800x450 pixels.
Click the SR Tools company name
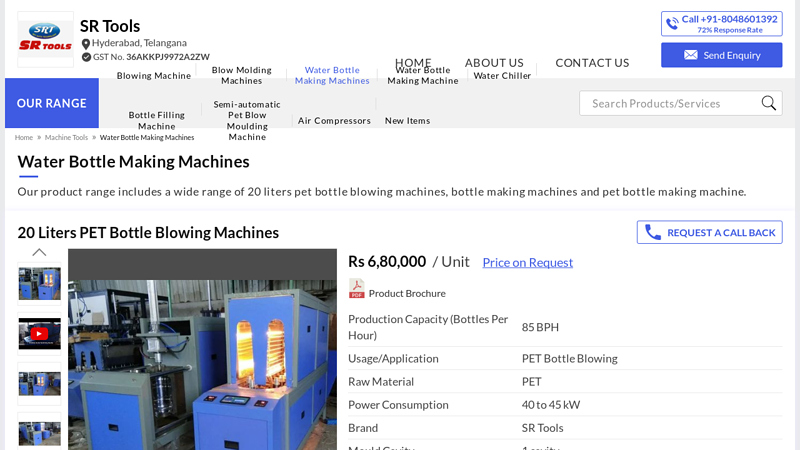point(110,26)
